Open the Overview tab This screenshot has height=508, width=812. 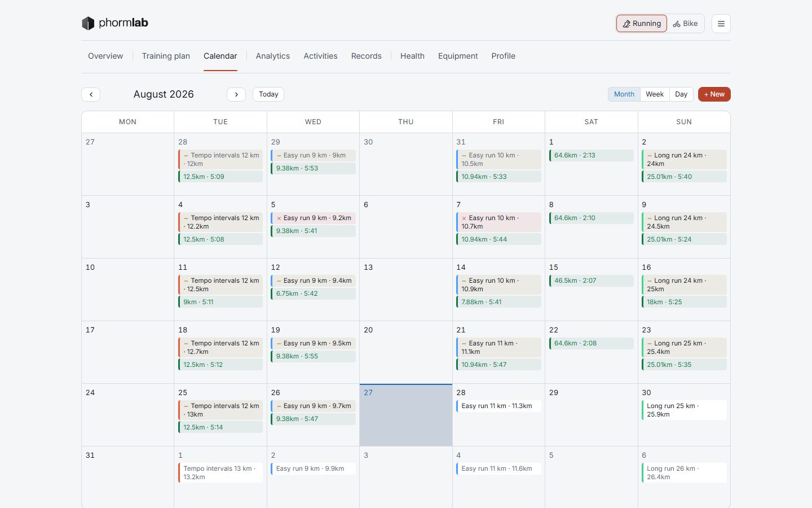[x=105, y=56]
